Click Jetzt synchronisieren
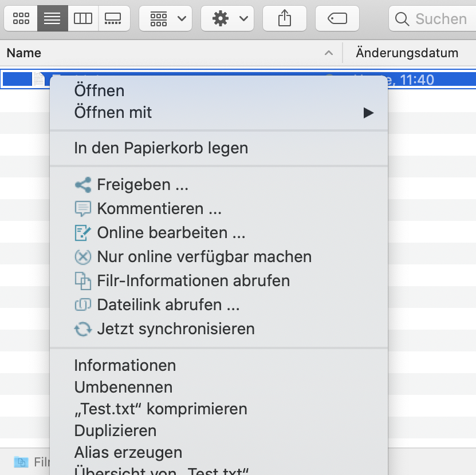Image resolution: width=476 pixels, height=475 pixels. (x=175, y=329)
